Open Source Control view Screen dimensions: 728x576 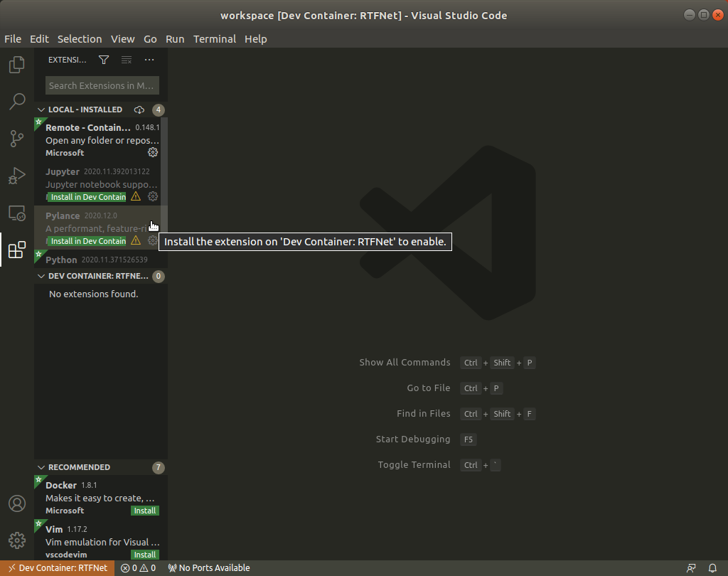17,139
